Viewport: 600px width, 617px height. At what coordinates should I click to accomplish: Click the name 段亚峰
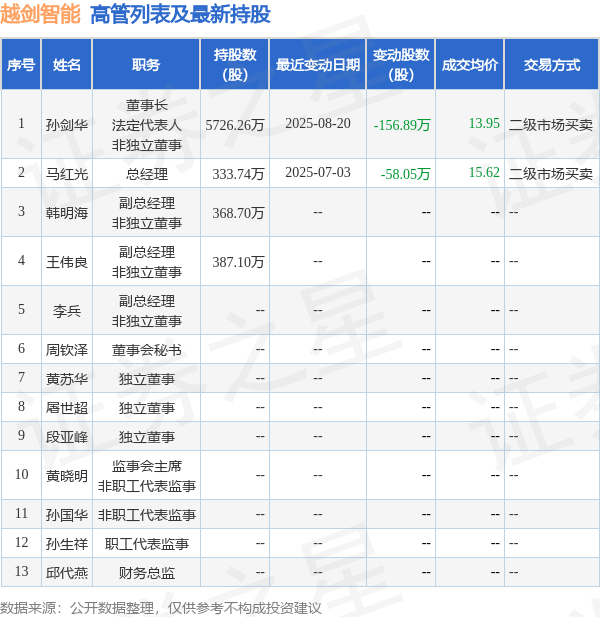tap(66, 437)
